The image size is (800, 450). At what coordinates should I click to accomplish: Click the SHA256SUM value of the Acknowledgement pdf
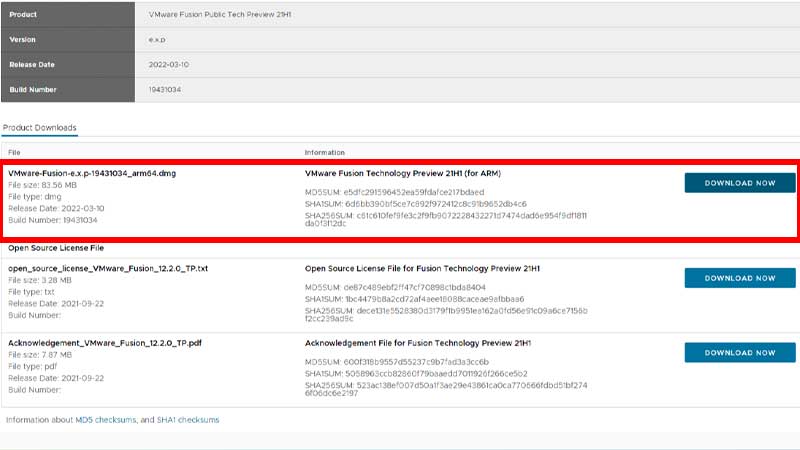(x=446, y=389)
